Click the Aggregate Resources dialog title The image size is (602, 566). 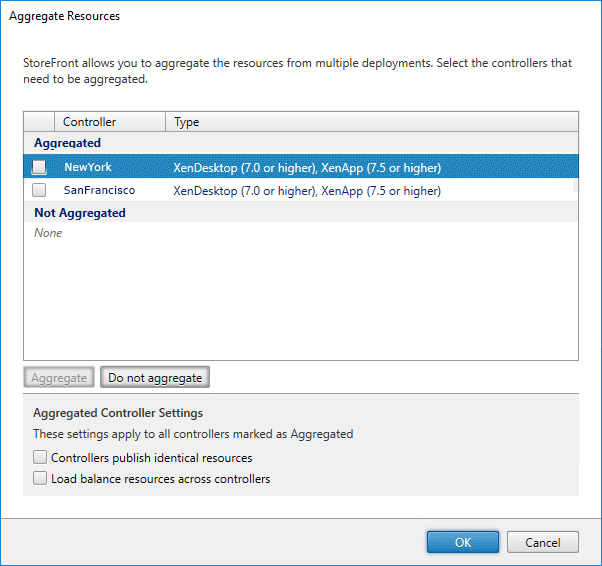click(x=64, y=16)
